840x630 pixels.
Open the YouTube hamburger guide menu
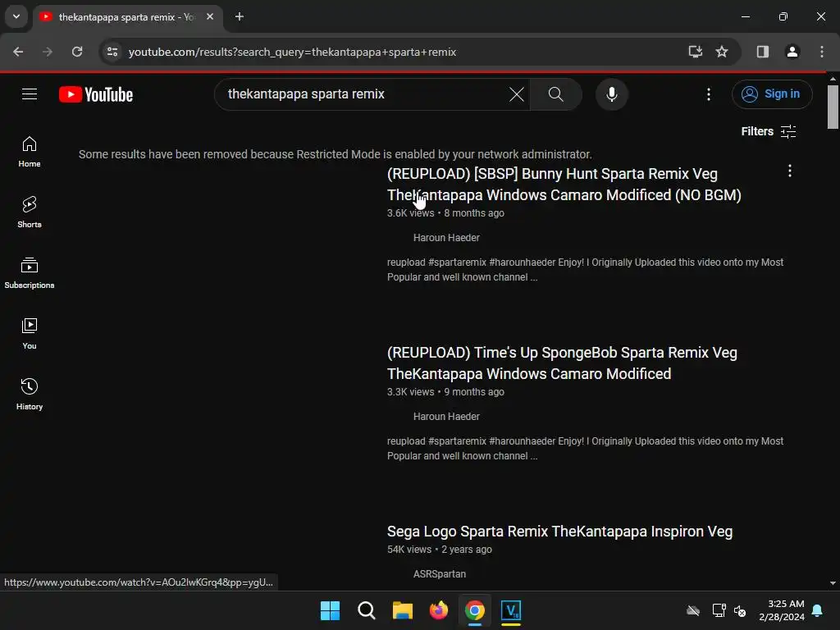[x=30, y=94]
